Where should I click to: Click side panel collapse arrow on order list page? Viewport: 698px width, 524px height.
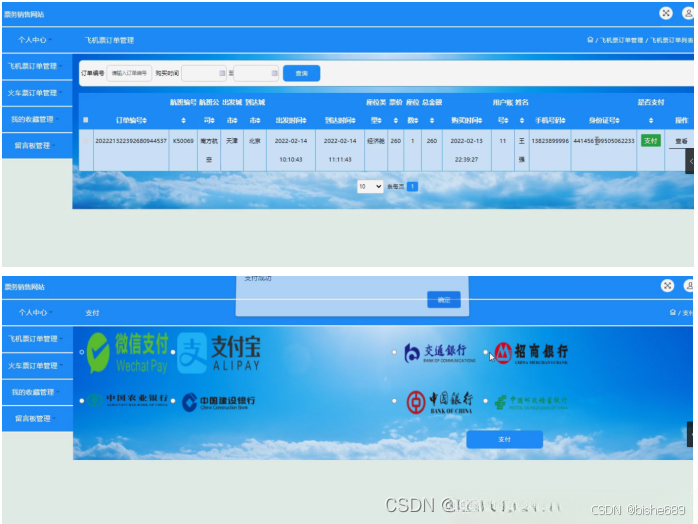[690, 161]
